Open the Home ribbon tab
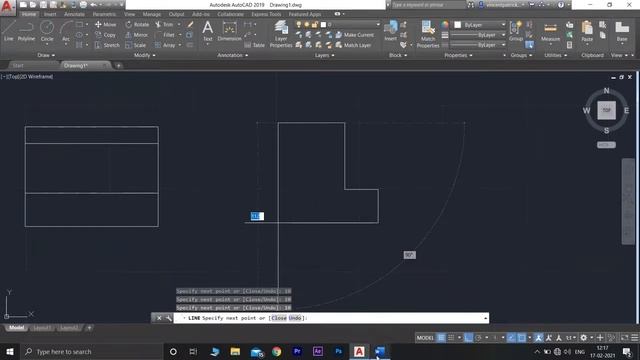 29,14
